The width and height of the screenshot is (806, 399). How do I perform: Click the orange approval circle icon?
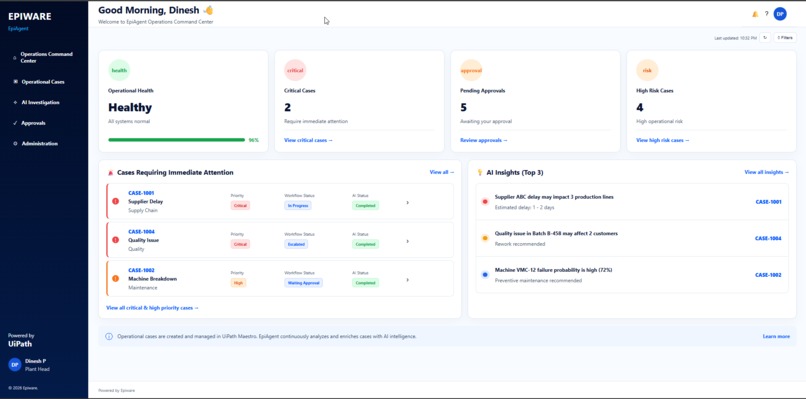(x=471, y=70)
